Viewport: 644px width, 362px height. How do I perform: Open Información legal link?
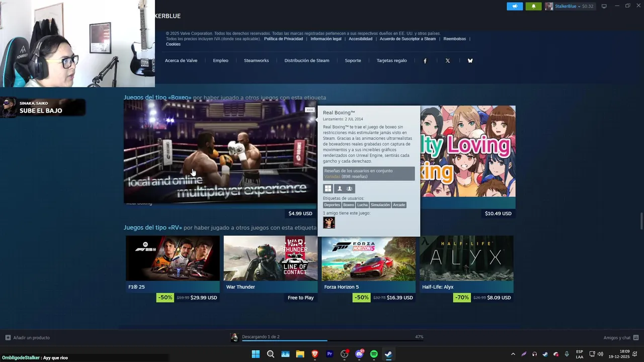point(326,39)
